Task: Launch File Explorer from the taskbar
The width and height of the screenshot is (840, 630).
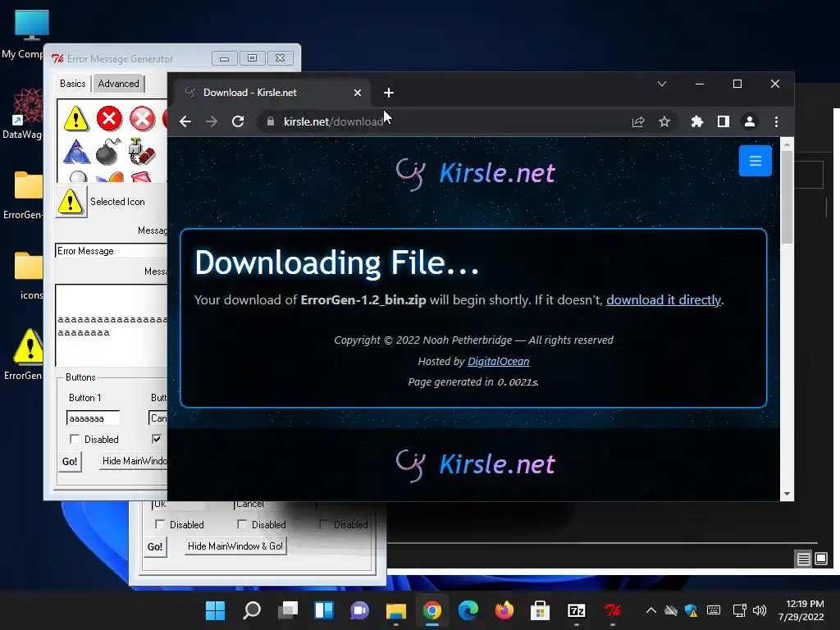Action: coord(396,610)
